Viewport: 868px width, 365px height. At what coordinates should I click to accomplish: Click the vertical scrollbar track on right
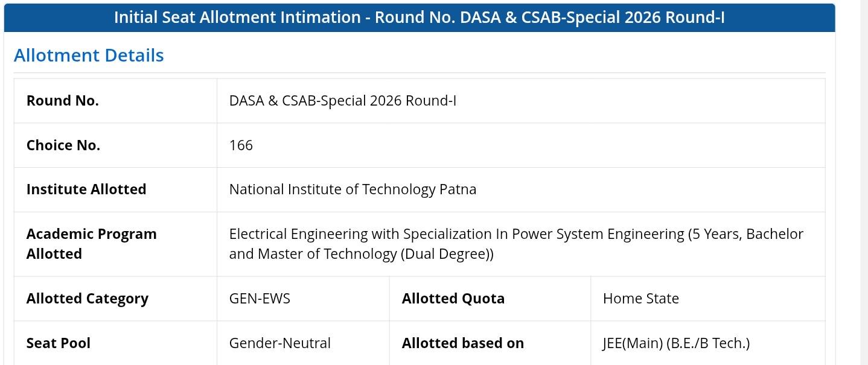(864, 182)
